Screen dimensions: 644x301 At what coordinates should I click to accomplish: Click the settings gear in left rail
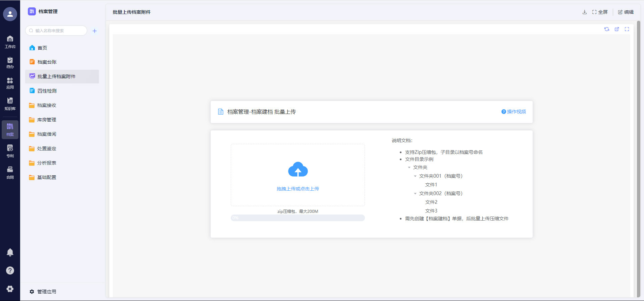10,289
